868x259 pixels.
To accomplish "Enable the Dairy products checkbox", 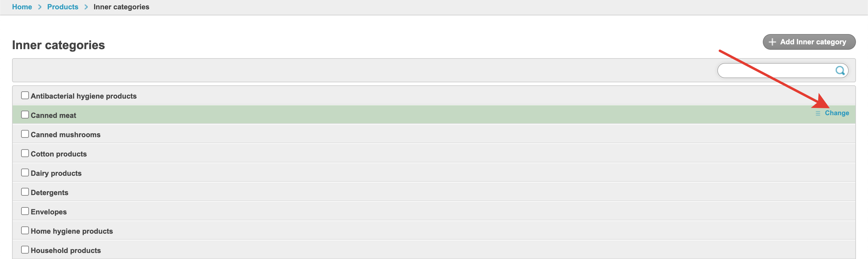I will (25, 172).
